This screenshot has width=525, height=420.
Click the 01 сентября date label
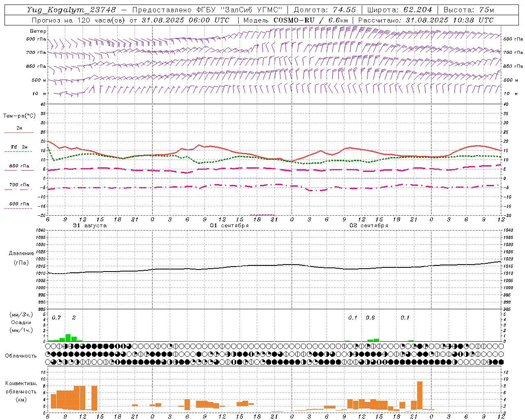[x=229, y=226]
